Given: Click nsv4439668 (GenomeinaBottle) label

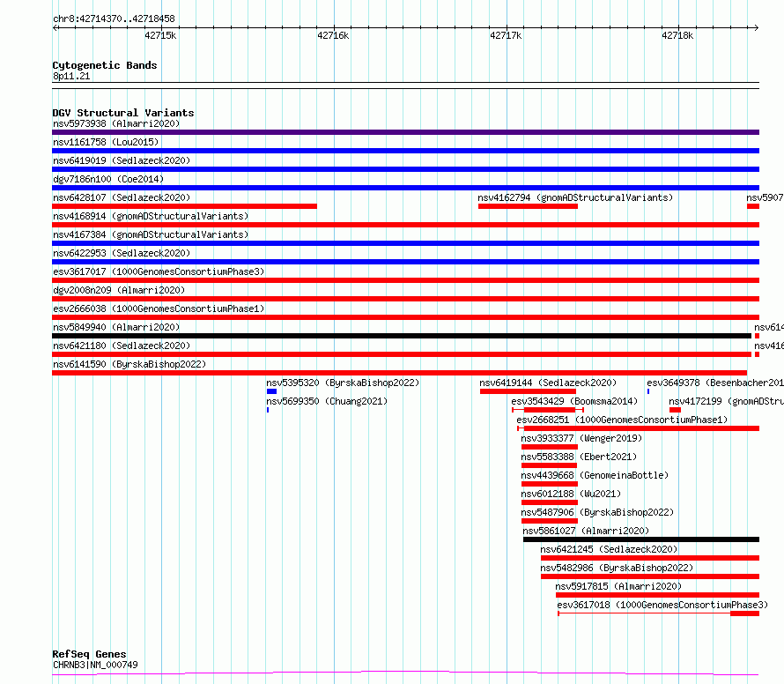Looking at the screenshot, I should (x=595, y=475).
